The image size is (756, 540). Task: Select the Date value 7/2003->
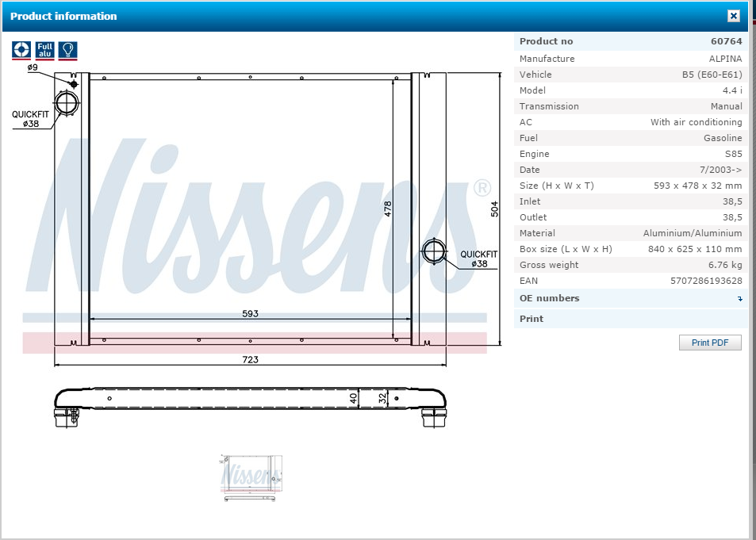coord(720,170)
